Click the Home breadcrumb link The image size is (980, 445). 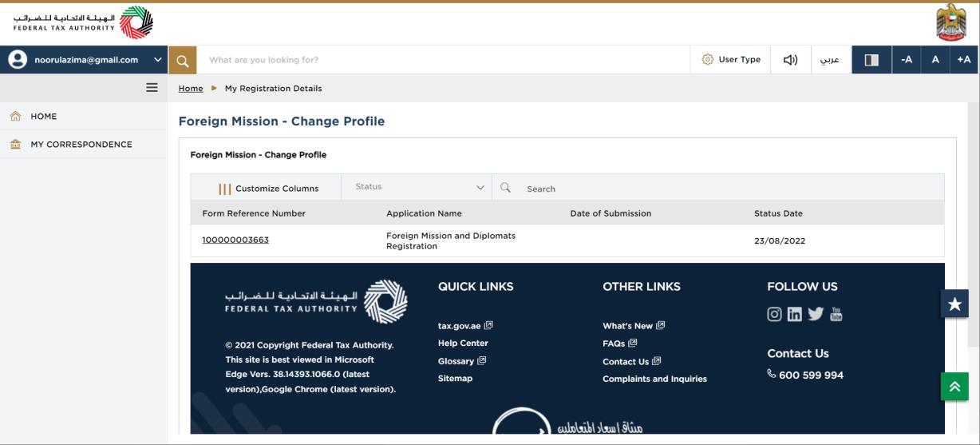coord(191,89)
